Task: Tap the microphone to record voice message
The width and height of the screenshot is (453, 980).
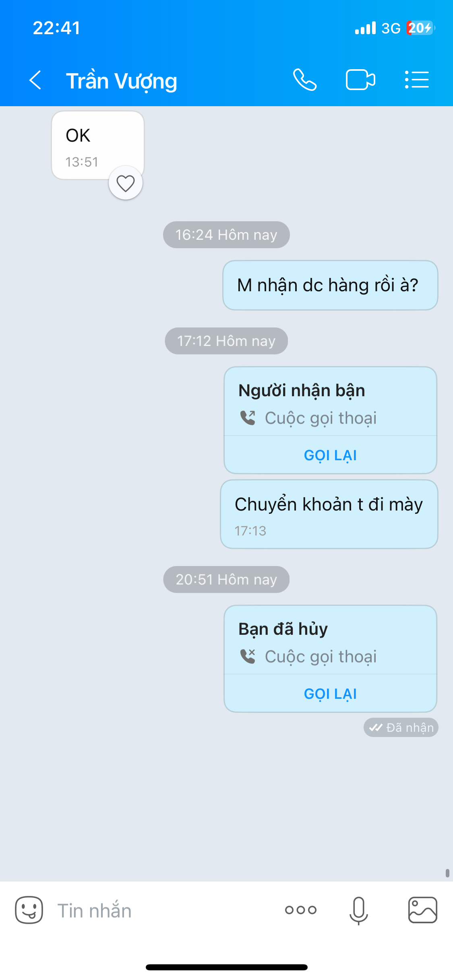Action: (358, 910)
